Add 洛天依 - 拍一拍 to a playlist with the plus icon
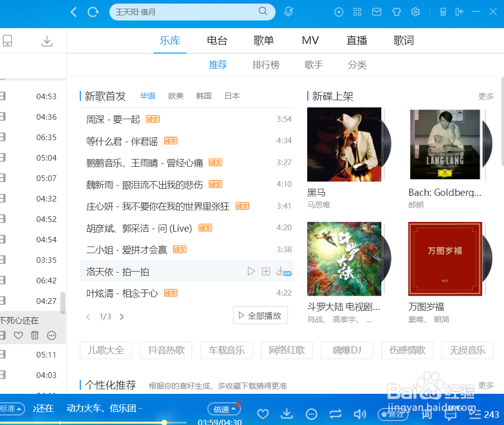The height and width of the screenshot is (425, 504). pyautogui.click(x=266, y=272)
